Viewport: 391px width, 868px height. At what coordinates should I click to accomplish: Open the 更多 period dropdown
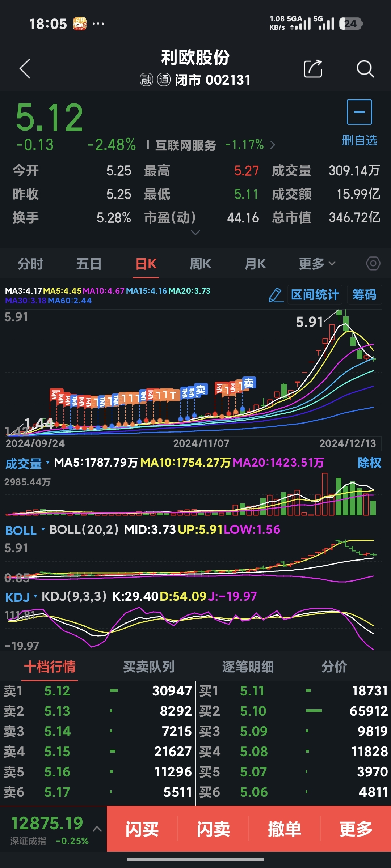point(318,264)
